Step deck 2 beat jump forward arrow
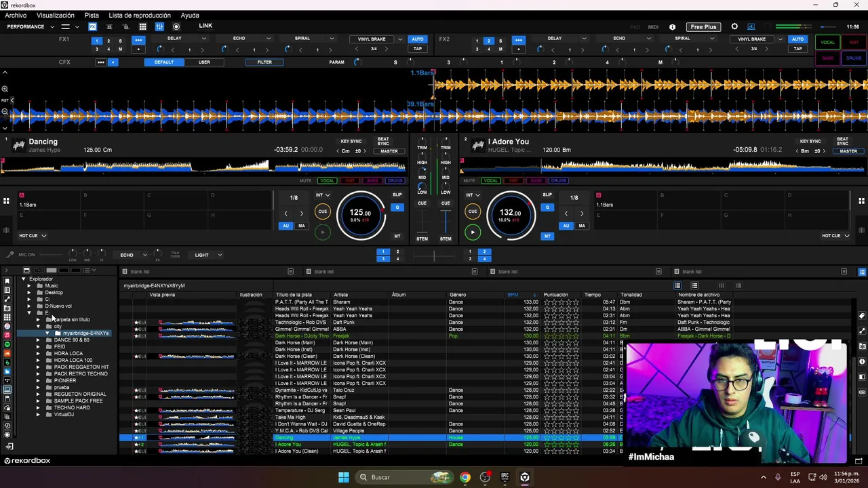 click(581, 213)
